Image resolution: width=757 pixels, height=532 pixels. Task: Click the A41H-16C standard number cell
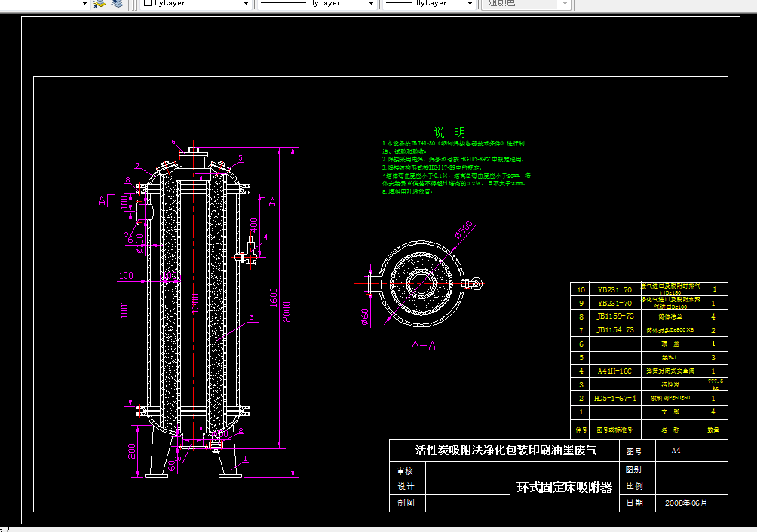tap(614, 371)
